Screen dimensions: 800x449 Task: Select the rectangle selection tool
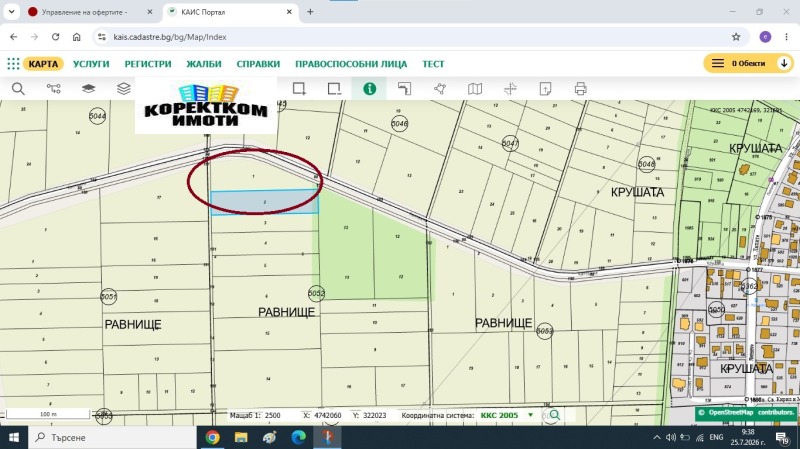[x=299, y=89]
